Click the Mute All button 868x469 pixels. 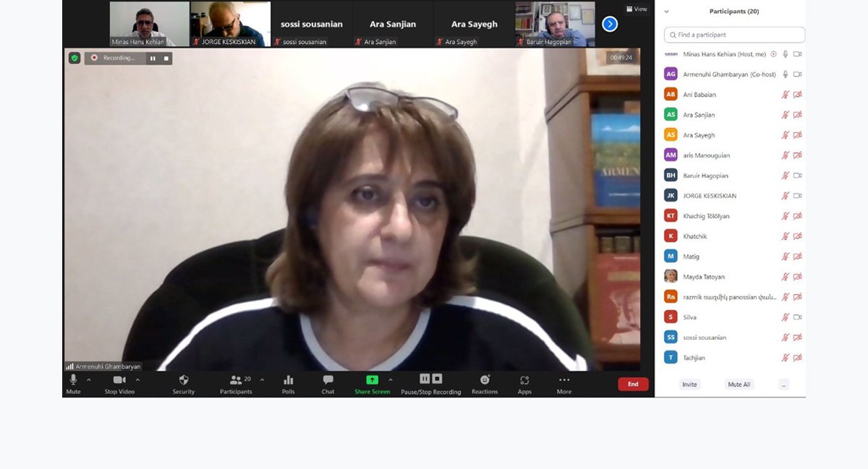[x=739, y=384]
